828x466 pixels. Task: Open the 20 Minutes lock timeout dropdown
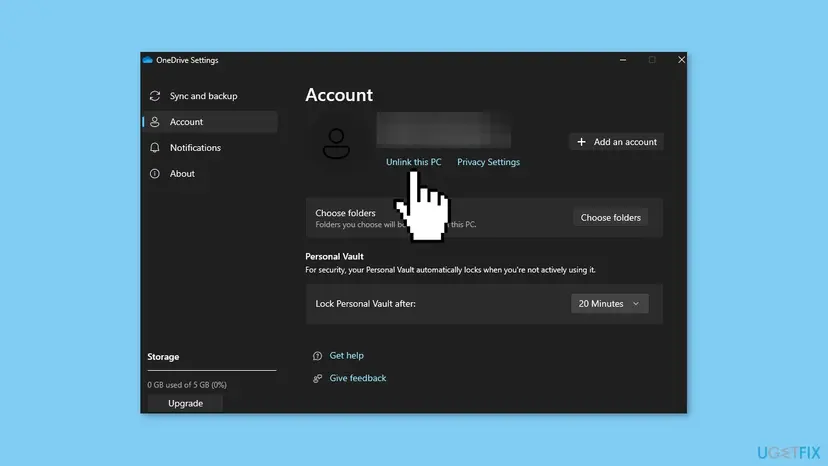(x=609, y=304)
